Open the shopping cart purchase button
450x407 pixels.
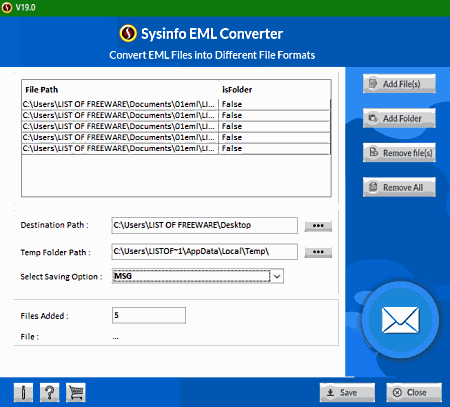76,392
